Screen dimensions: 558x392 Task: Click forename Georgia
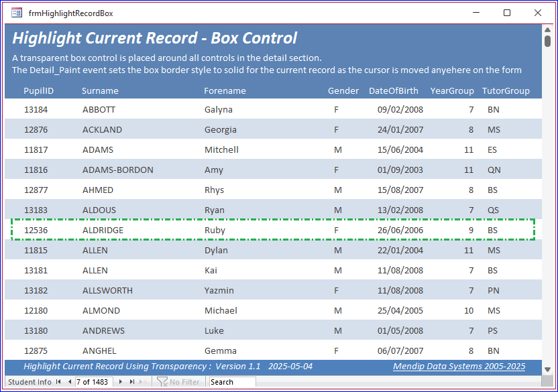tap(220, 129)
